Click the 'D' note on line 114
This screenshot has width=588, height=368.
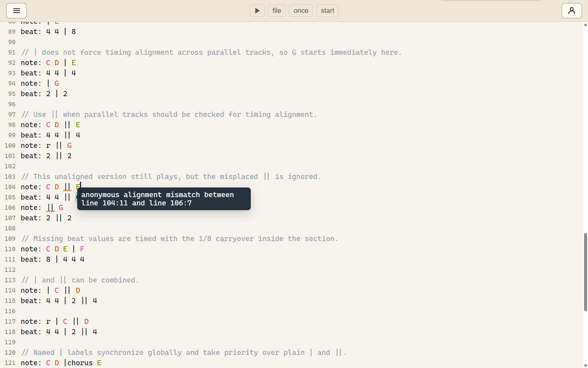click(78, 290)
